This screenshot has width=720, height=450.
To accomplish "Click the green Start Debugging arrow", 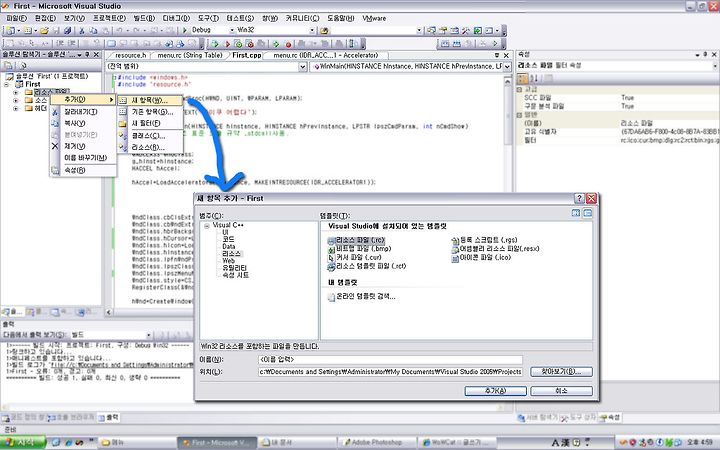I will click(x=185, y=30).
